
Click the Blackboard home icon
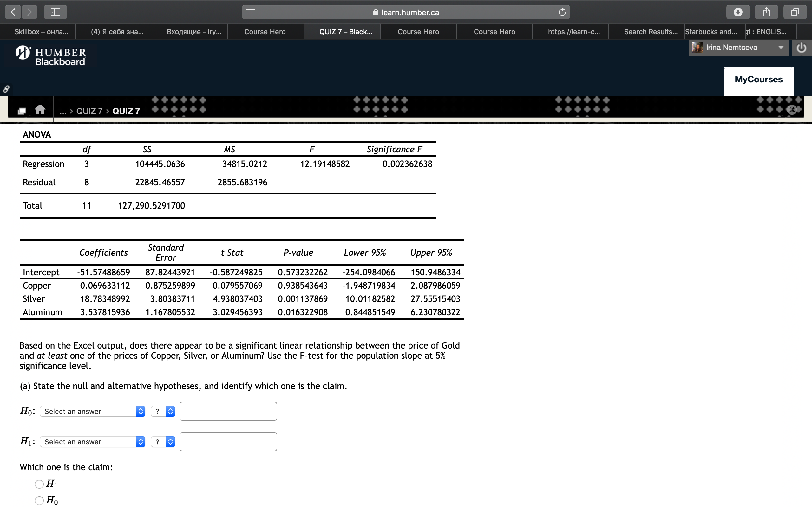[x=40, y=110]
